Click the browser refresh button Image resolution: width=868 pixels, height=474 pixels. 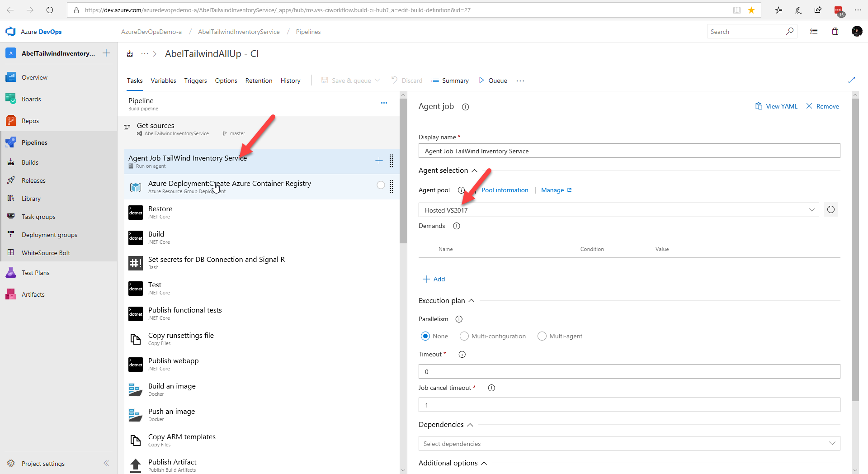pos(50,10)
